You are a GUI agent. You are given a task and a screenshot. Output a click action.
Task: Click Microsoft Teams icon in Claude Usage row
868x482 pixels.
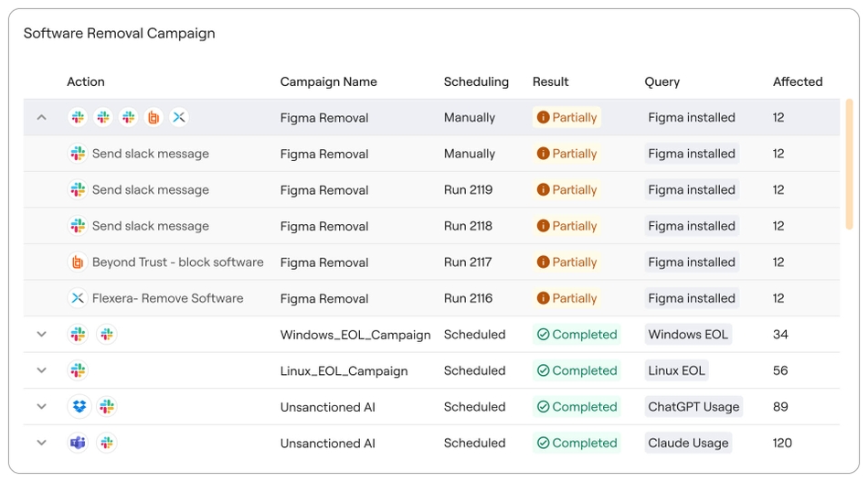coord(78,443)
